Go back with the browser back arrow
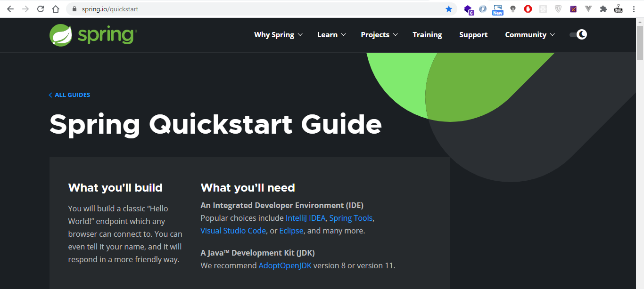 tap(10, 9)
